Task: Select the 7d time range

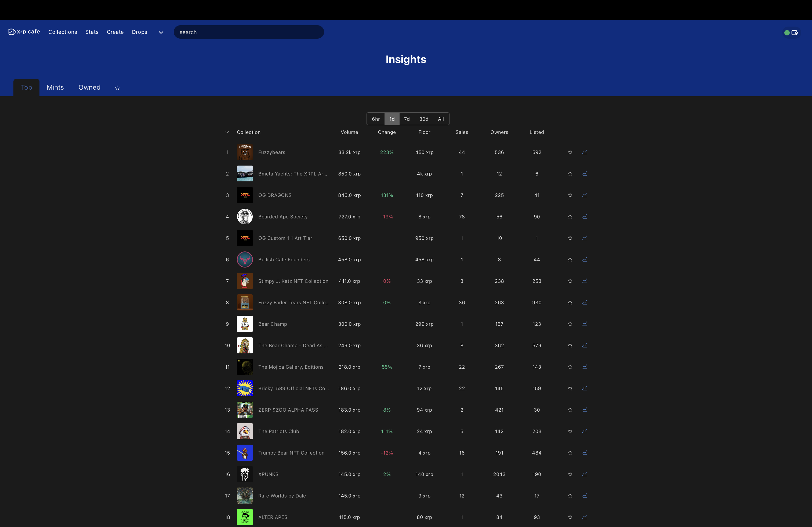Action: pos(407,119)
